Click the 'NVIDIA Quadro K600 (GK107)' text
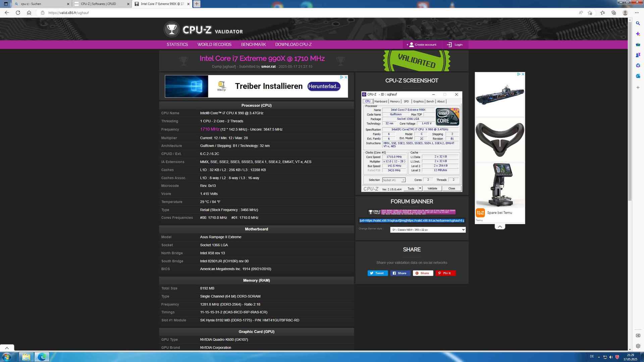This screenshot has height=362, width=644. coord(224,340)
